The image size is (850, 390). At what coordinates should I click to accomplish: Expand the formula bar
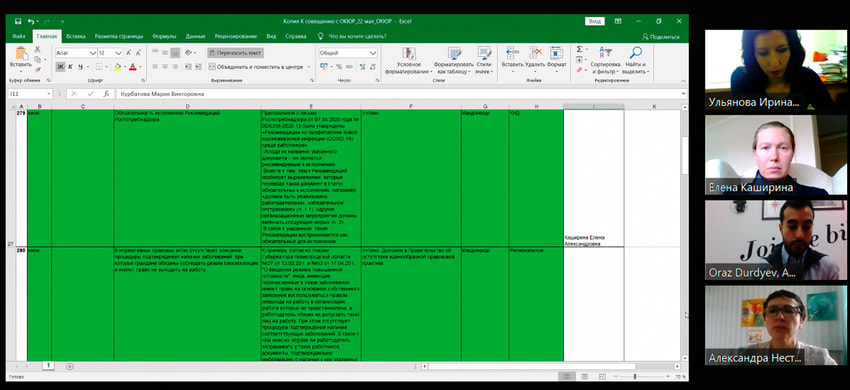684,94
